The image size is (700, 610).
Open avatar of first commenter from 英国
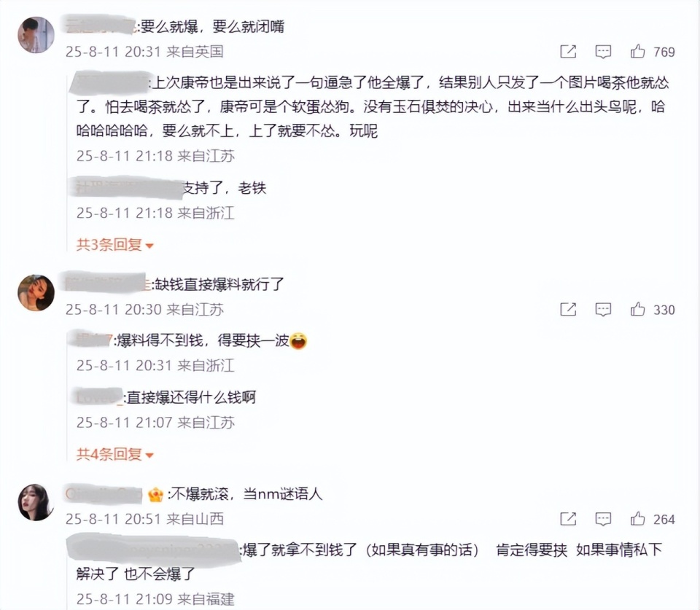(x=36, y=35)
